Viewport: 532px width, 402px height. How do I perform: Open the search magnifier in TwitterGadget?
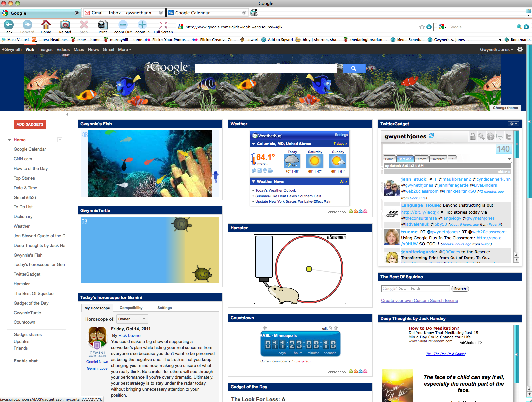[481, 136]
